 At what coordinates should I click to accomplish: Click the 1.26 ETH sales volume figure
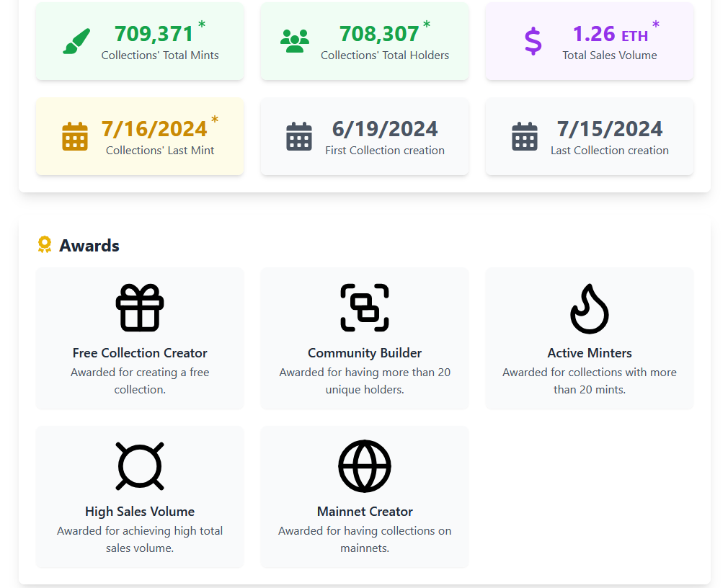[610, 34]
